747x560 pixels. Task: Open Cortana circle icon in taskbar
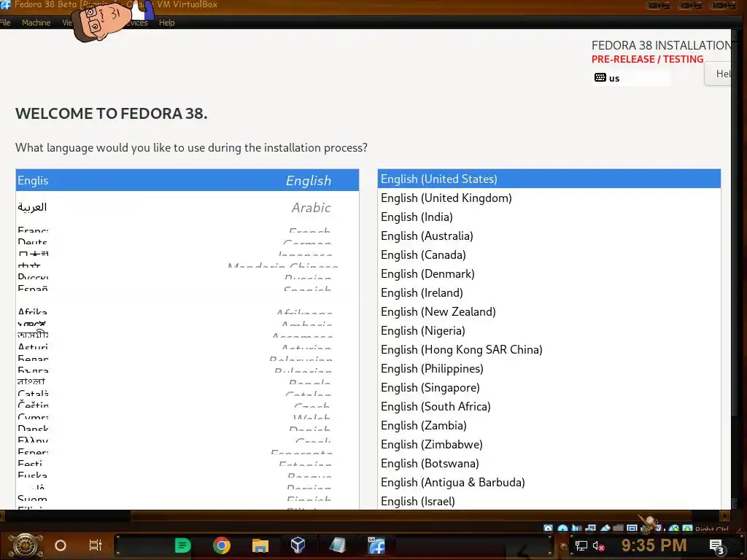[x=61, y=545]
